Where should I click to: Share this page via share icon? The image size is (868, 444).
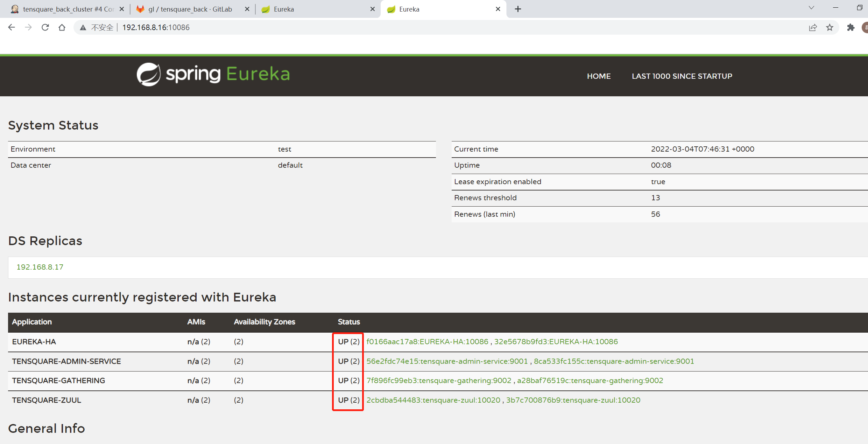pos(813,27)
